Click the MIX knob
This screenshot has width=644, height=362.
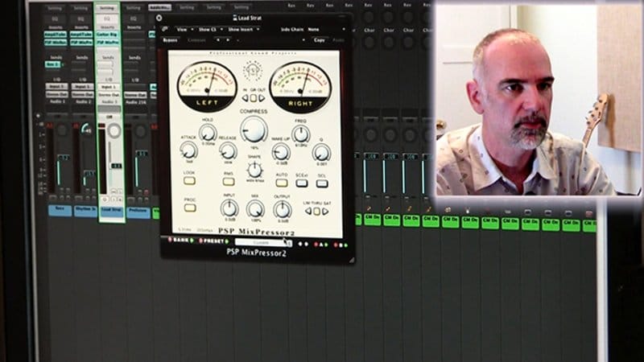(x=255, y=209)
